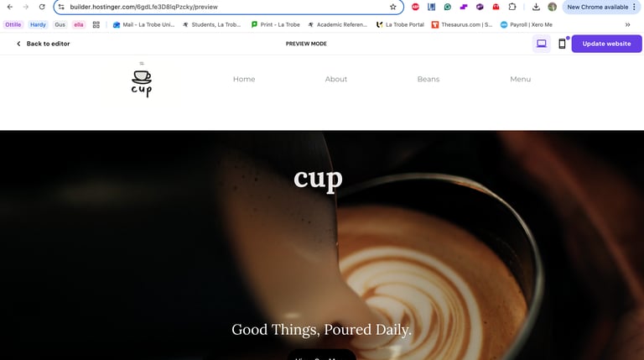Open the Menu nav link
The image size is (644, 360).
tap(521, 79)
